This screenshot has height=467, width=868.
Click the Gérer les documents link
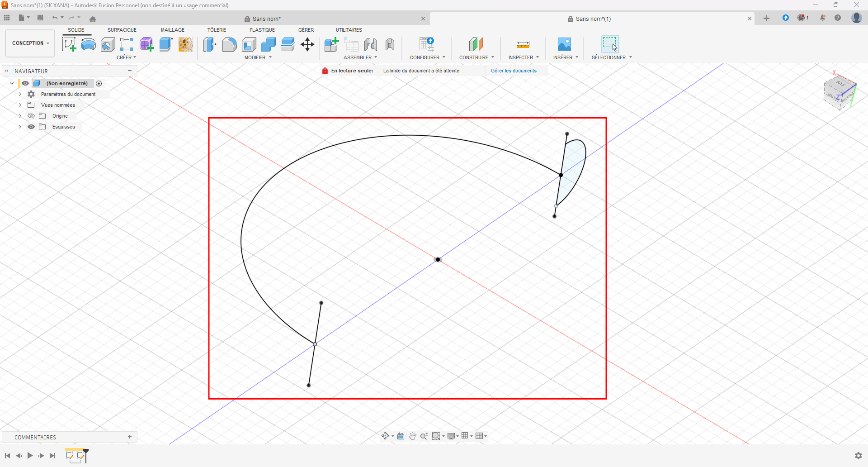click(514, 71)
